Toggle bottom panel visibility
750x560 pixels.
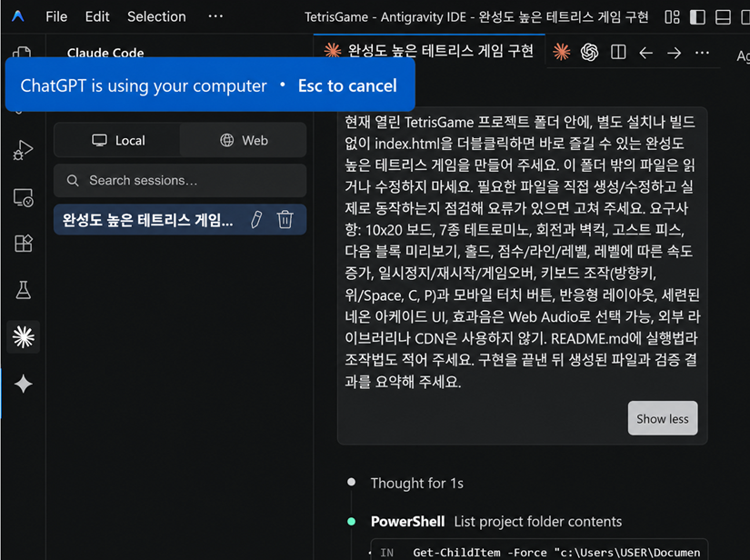click(x=723, y=17)
